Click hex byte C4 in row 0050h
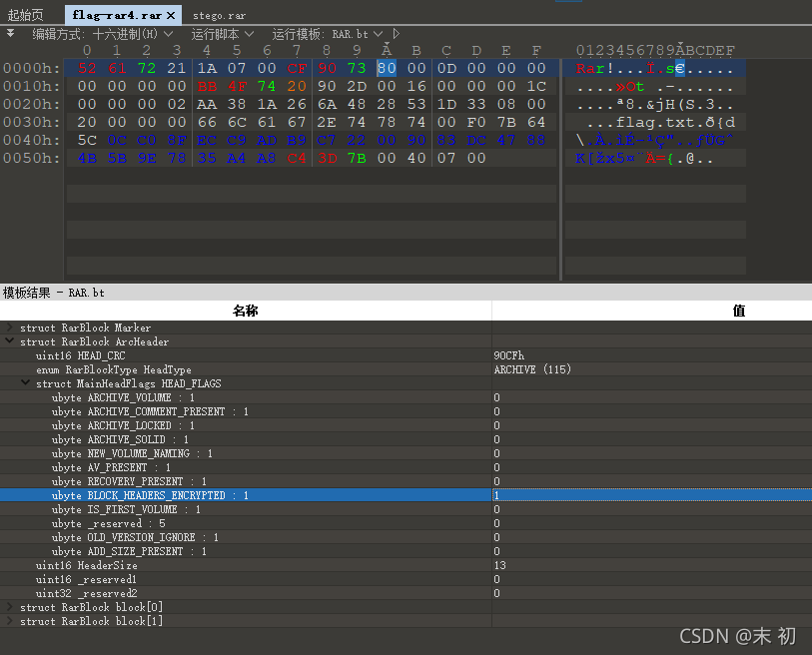This screenshot has width=812, height=655. (x=297, y=159)
